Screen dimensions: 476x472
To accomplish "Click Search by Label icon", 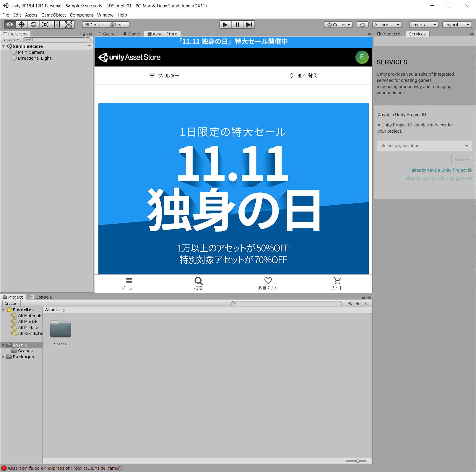I will (358, 303).
